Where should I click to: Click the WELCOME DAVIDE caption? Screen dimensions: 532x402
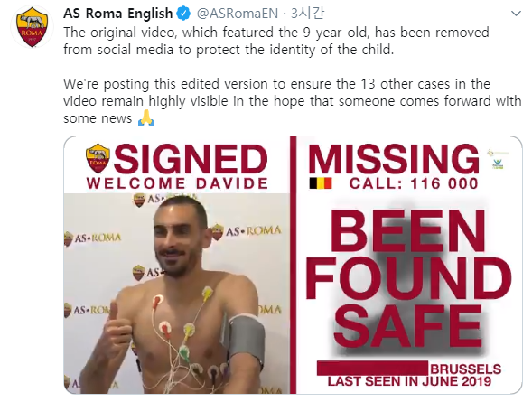point(177,183)
